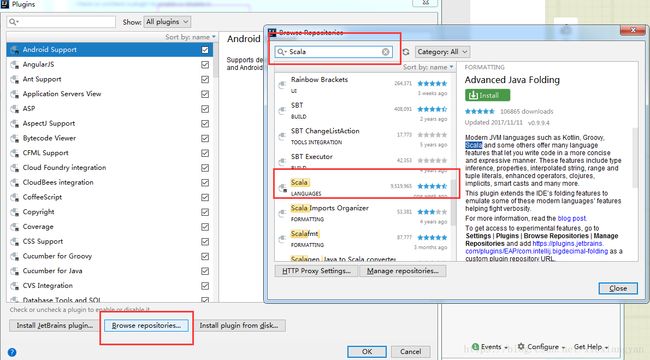Open the Category All dropdown
Screen dimensions: 650x360
(x=442, y=52)
